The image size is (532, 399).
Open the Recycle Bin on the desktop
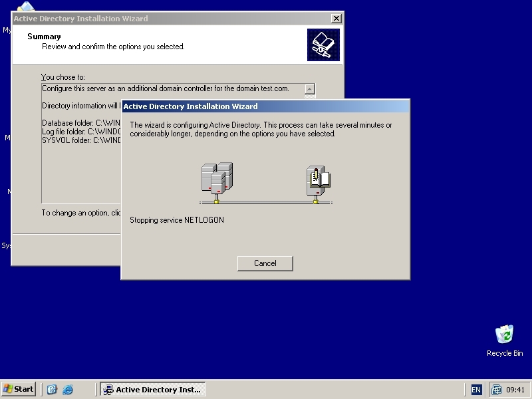(505, 341)
